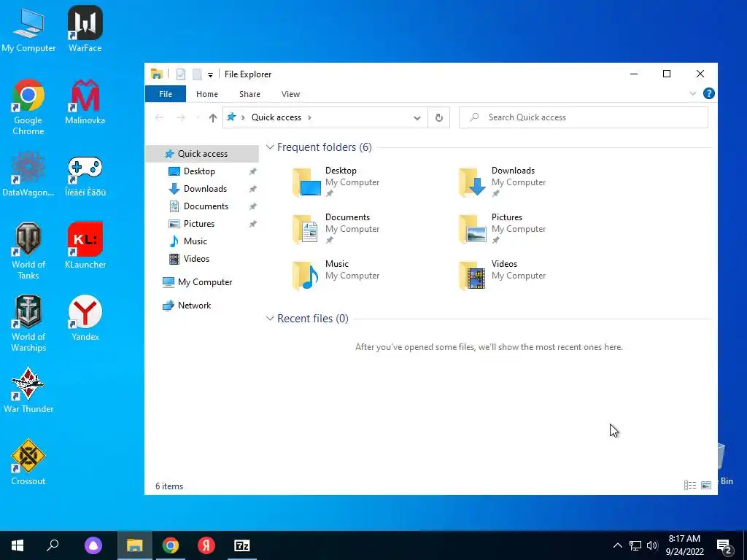747x560 pixels.
Task: Open network status tray icon
Action: point(635,545)
